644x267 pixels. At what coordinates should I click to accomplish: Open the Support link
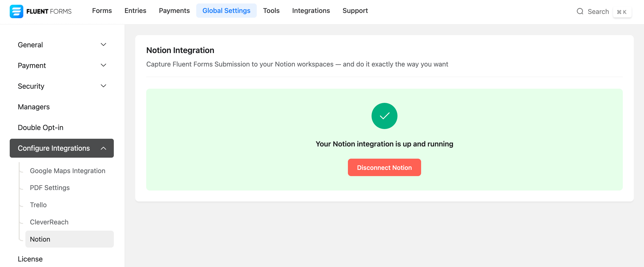pos(355,11)
